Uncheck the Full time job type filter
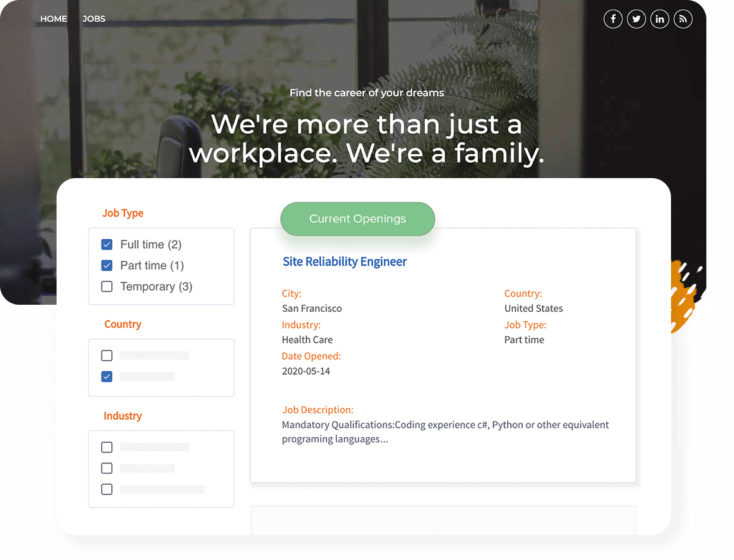 point(107,244)
